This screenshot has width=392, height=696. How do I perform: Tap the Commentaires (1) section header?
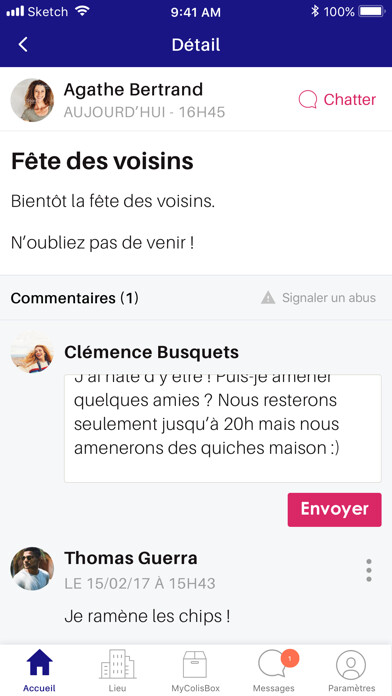[75, 298]
